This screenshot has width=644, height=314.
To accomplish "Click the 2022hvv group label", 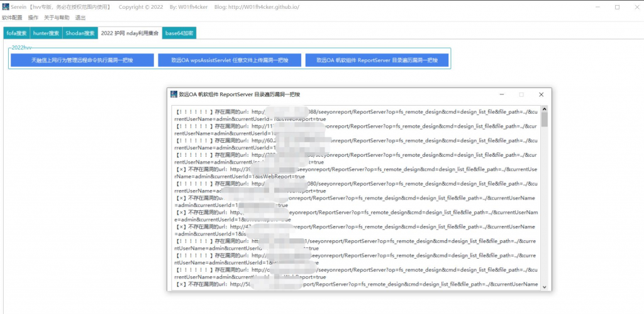I will coord(21,48).
